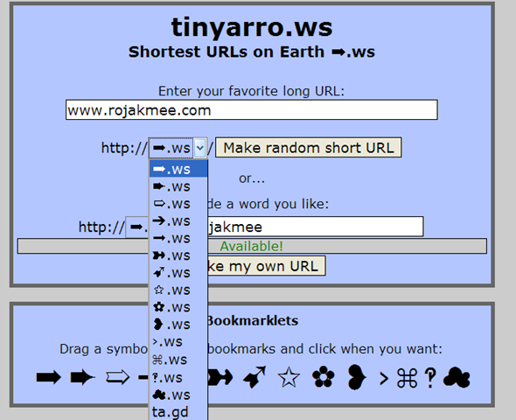The height and width of the screenshot is (420, 516).
Task: Click the Enter your favorite long URL label
Action: click(251, 91)
